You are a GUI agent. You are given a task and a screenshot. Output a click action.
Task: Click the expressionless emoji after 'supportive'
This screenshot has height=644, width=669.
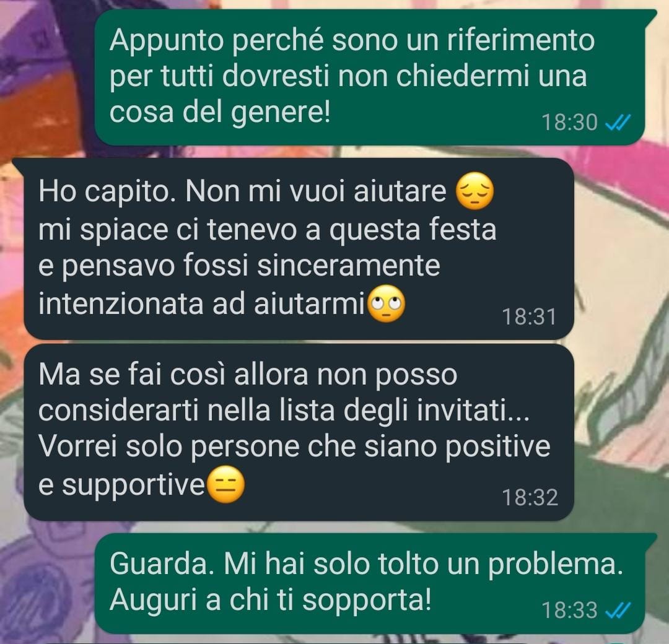coord(225,484)
